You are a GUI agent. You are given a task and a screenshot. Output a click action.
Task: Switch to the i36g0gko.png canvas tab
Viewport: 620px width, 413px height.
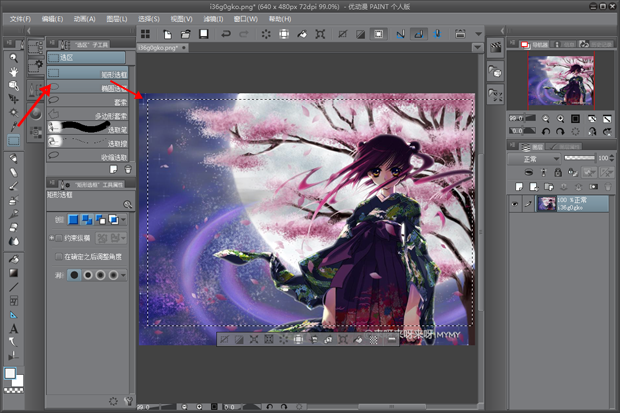point(162,48)
